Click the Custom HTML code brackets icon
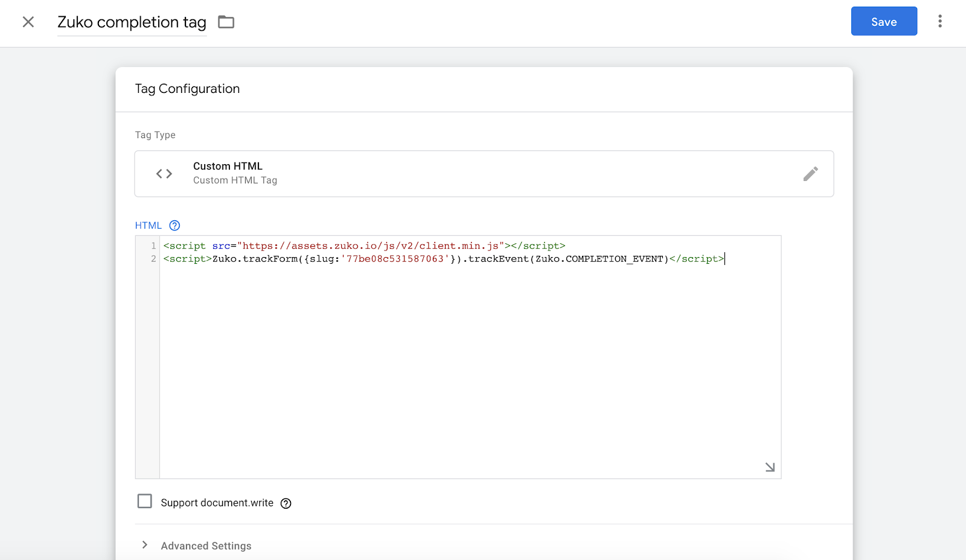The width and height of the screenshot is (966, 560). 162,173
